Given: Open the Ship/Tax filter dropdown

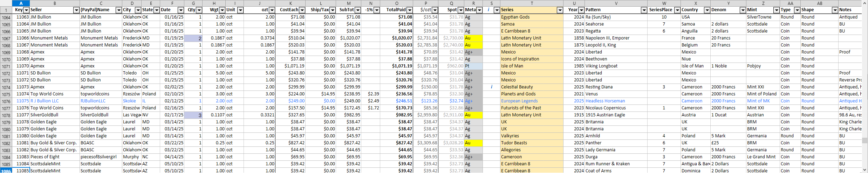Looking at the screenshot, I should click(333, 10).
